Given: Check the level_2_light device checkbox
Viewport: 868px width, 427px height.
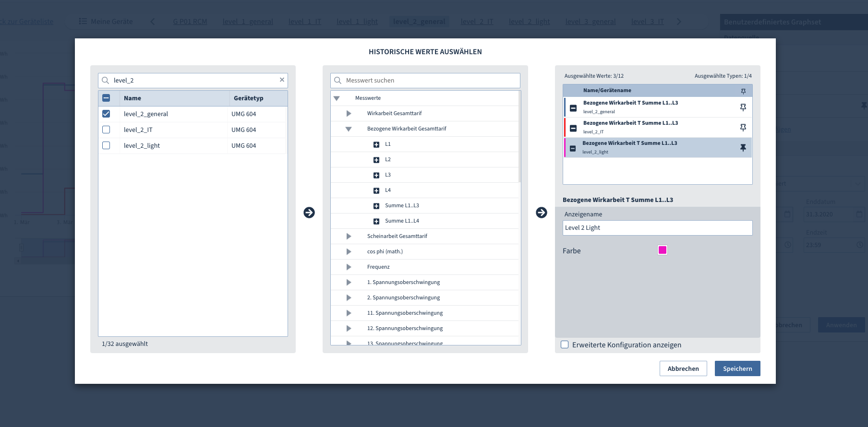Looking at the screenshot, I should coord(106,145).
